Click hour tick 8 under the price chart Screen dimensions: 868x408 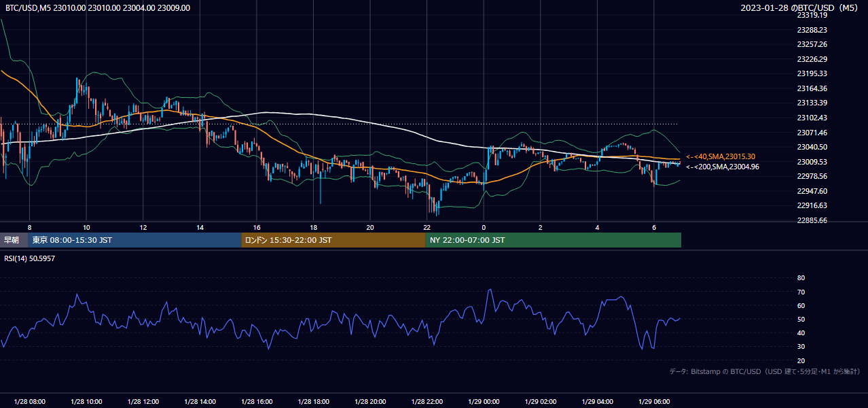29,227
